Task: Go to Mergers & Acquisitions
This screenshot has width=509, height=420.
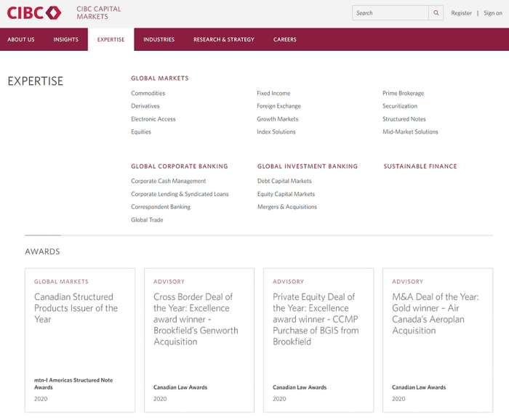Action: (x=287, y=207)
